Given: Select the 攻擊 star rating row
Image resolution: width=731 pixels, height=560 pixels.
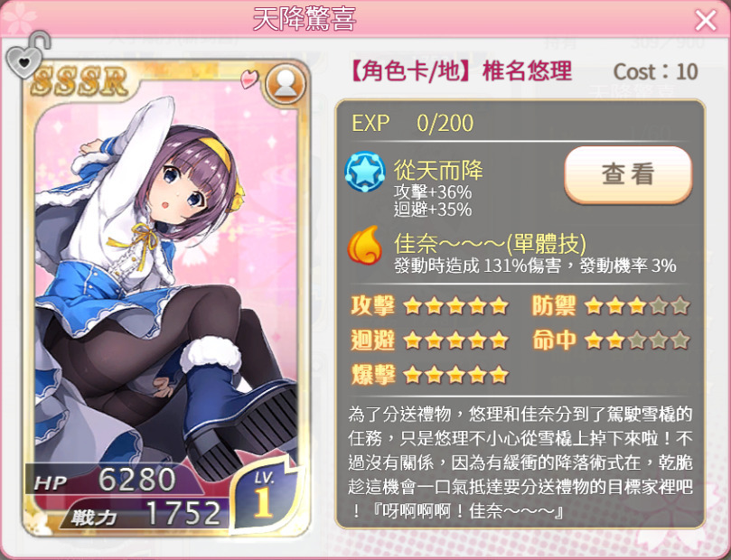Looking at the screenshot, I should point(429,306).
